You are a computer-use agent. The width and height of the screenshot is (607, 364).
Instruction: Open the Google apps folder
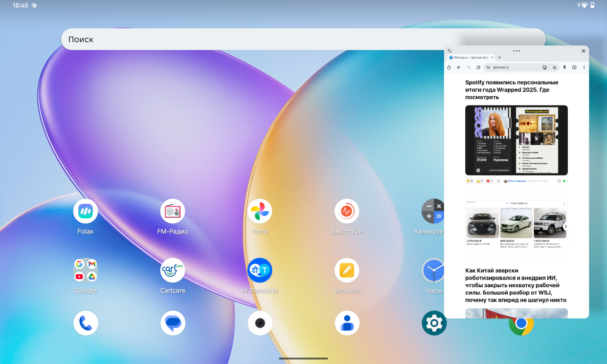pyautogui.click(x=86, y=270)
